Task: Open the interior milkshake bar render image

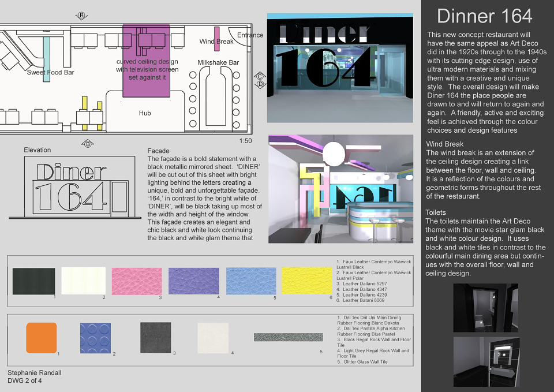Action: pos(340,189)
